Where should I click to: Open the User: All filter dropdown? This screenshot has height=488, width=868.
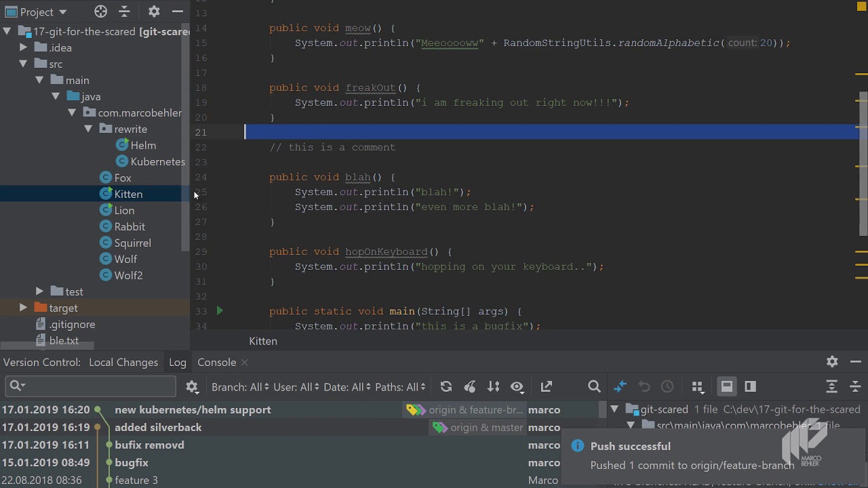(x=296, y=387)
